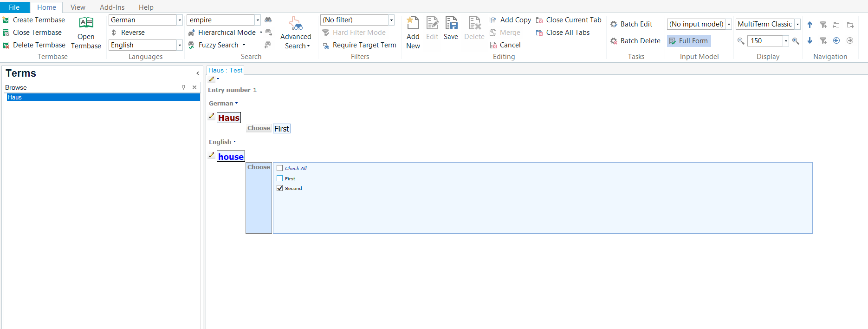Image resolution: width=868 pixels, height=329 pixels.
Task: Open the File menu
Action: click(14, 7)
